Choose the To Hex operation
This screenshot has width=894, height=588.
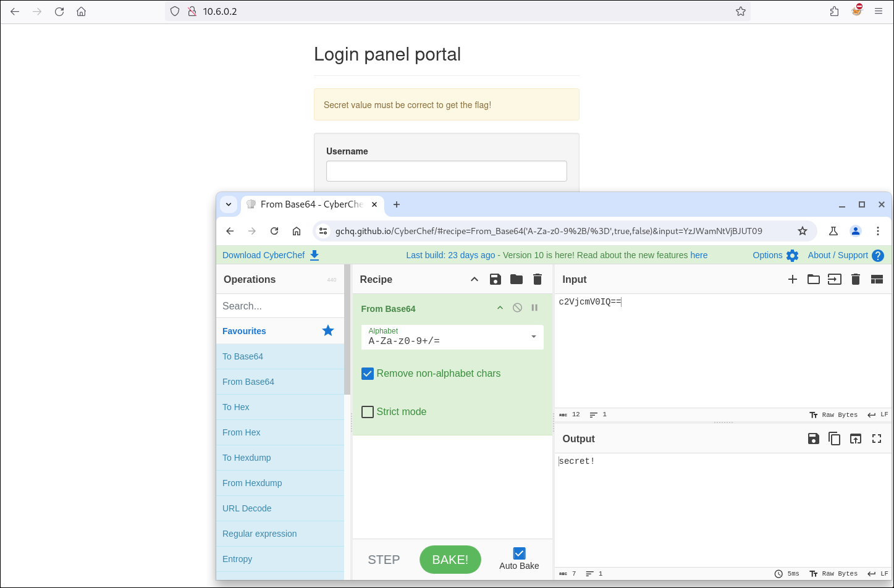pos(280,407)
